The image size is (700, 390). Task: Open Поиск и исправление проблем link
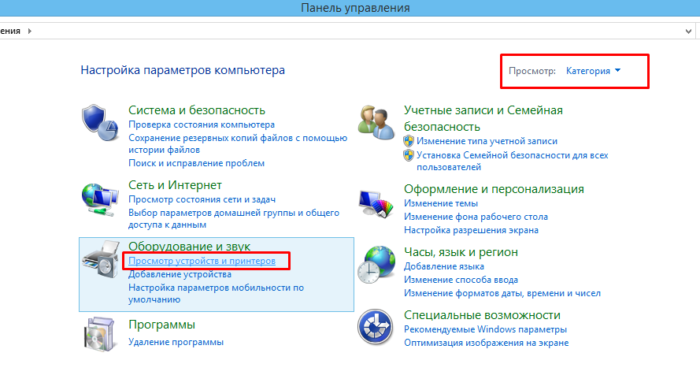click(196, 163)
